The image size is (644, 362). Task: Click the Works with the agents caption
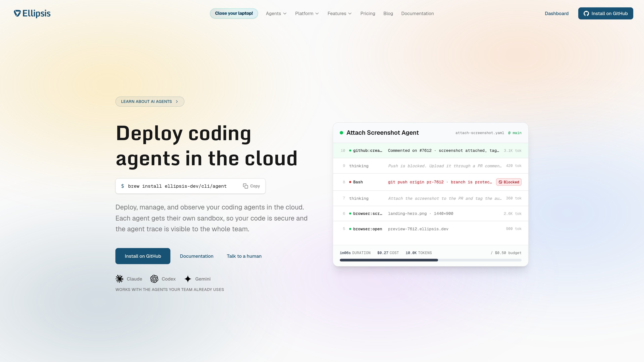click(170, 290)
